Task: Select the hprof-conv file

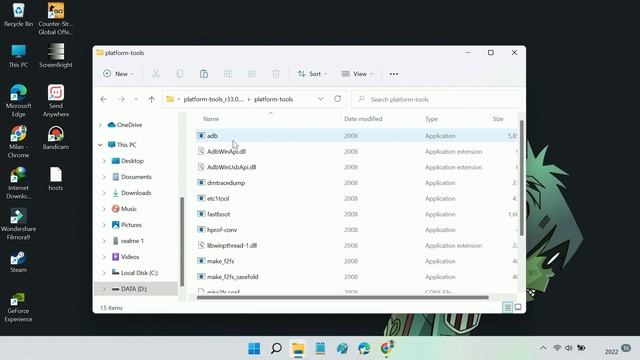Action: (x=356, y=230)
